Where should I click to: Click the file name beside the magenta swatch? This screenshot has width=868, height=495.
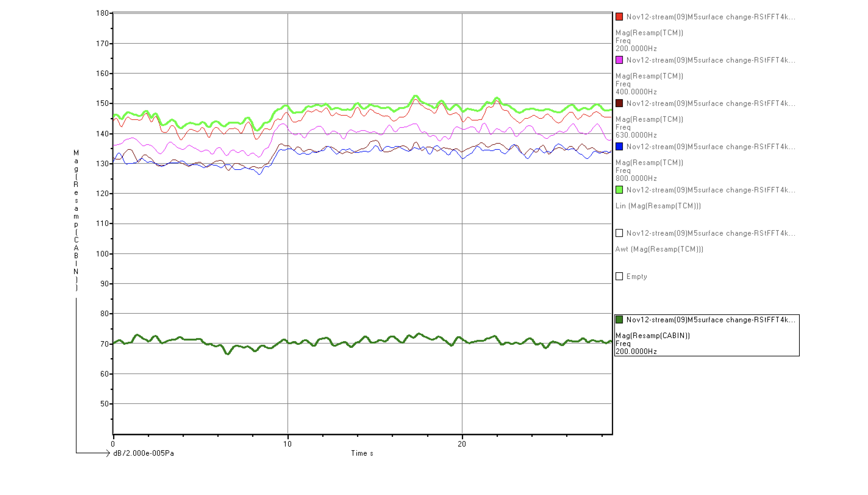pos(710,60)
